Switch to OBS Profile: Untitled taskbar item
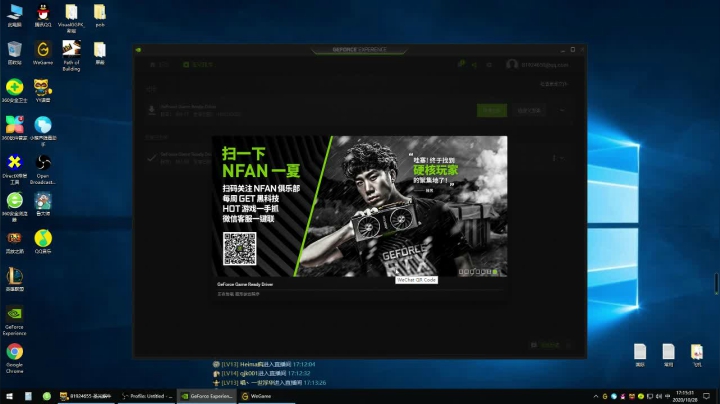Image resolution: width=720 pixels, height=404 pixels. tap(146, 396)
